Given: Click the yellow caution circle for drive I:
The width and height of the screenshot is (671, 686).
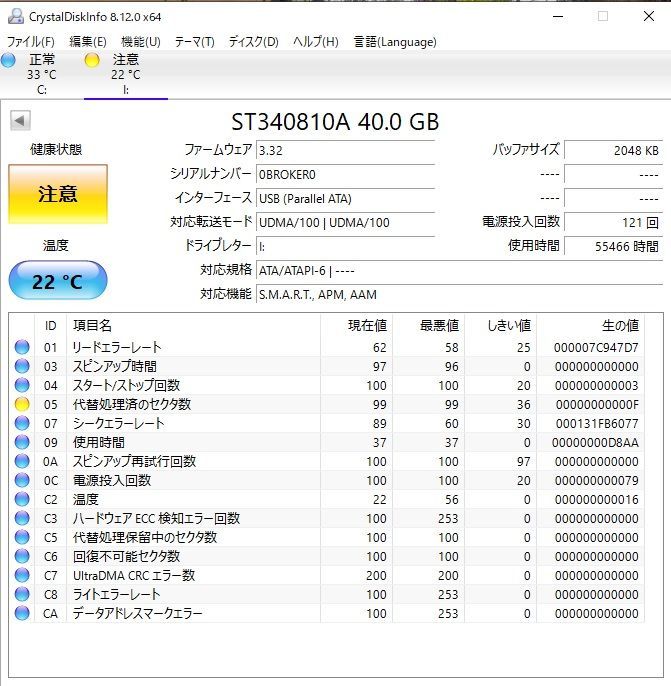Looking at the screenshot, I should coord(92,60).
